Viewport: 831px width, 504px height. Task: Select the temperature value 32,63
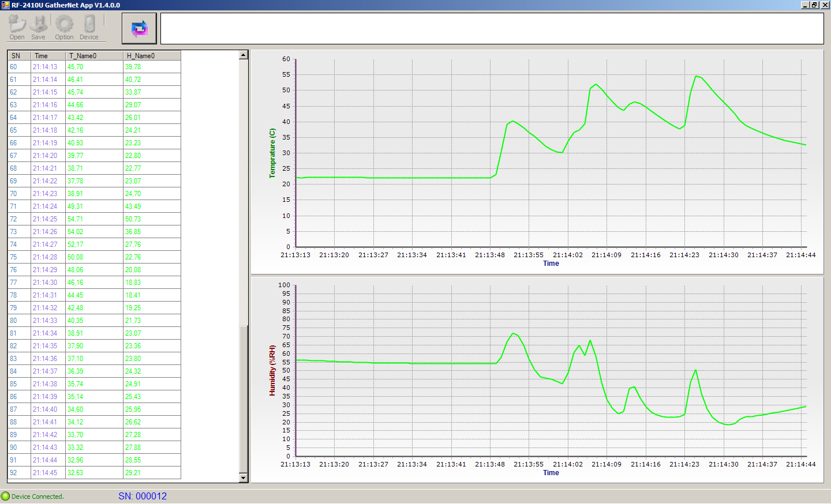(94, 473)
